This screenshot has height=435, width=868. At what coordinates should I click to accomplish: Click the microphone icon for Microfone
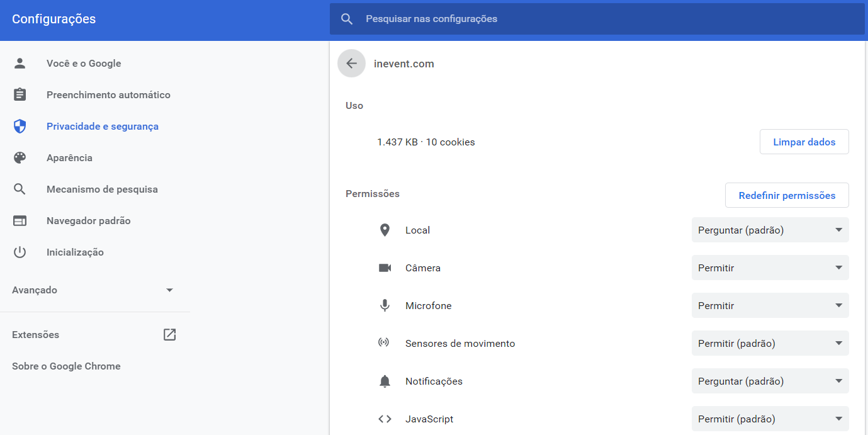point(385,306)
